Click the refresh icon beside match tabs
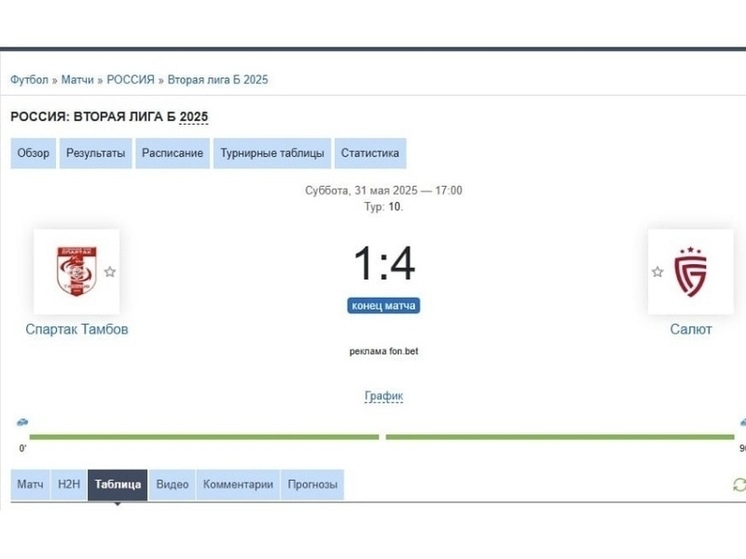 tap(739, 485)
